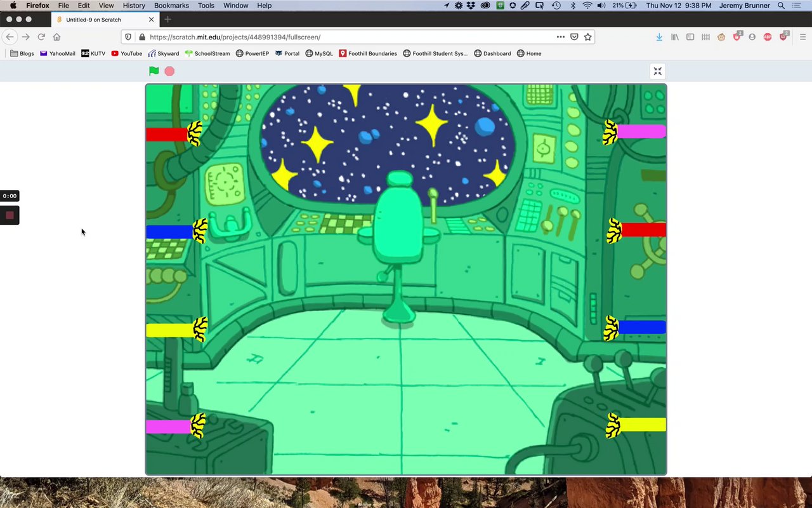Viewport: 812px width, 508px height.
Task: Exit full screen mode on Scratch stage
Action: coord(658,71)
